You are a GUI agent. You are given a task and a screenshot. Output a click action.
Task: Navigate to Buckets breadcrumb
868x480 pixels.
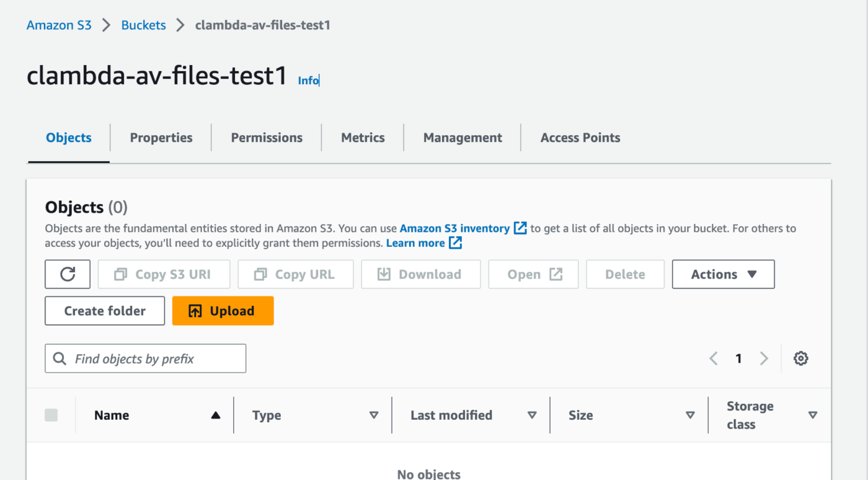click(143, 25)
